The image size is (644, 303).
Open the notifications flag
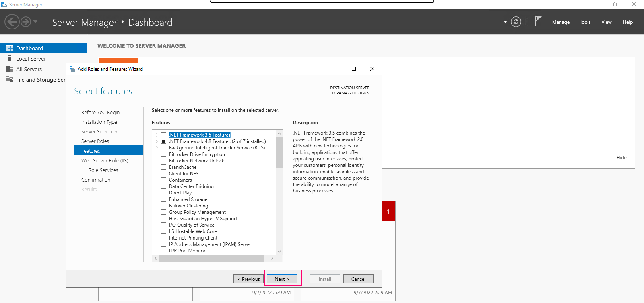[538, 21]
